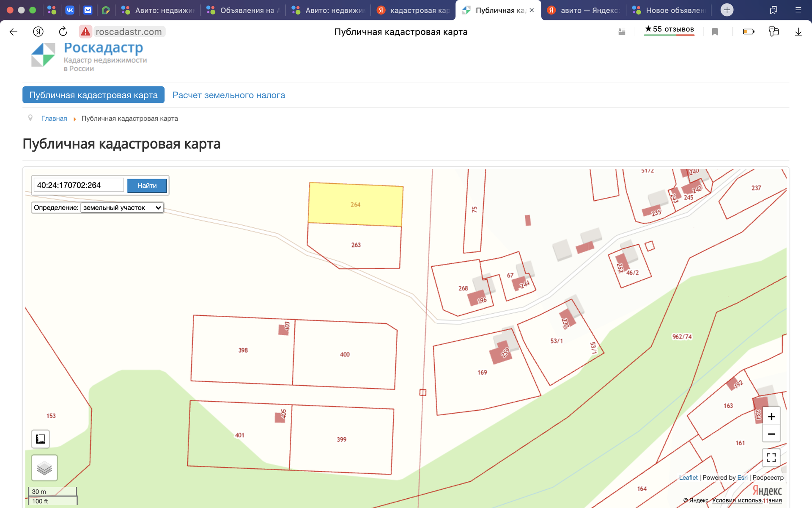Go back to previous page
812x508 pixels.
tap(14, 32)
